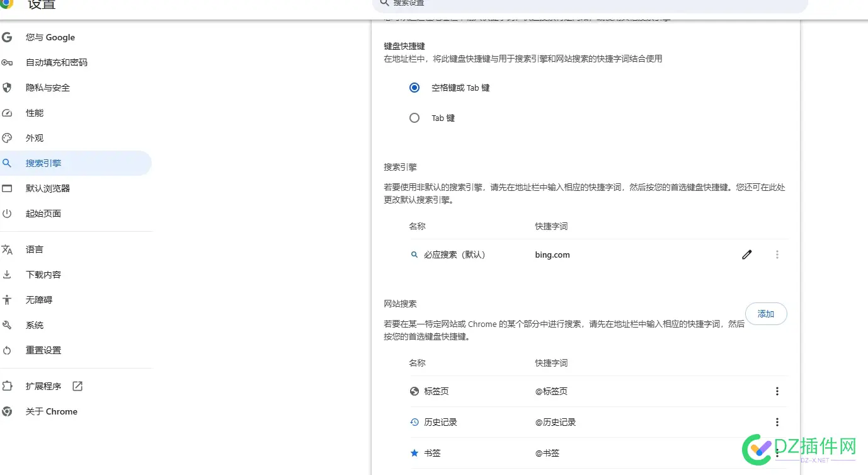Click the 添加 button in 网站搜索

tap(766, 314)
